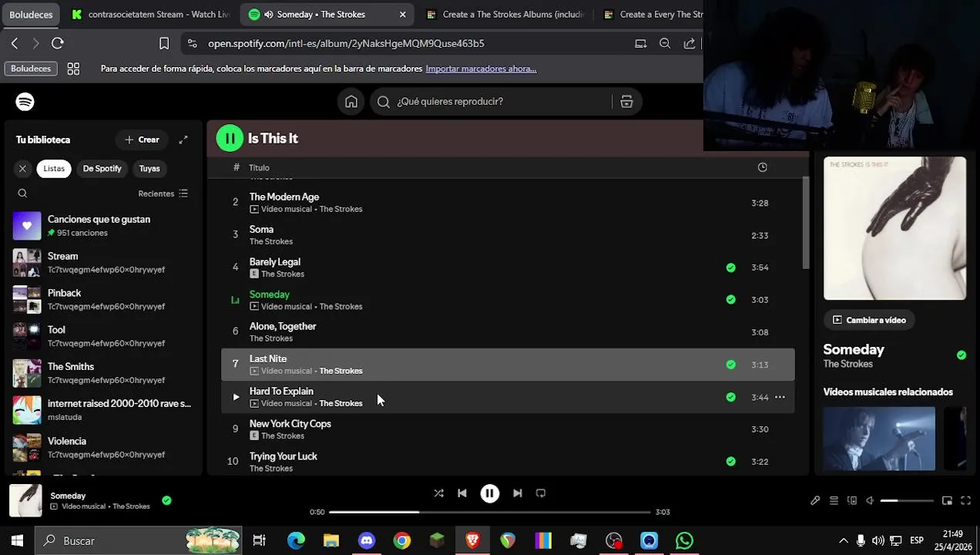Toggle shuffle in the player bar
The height and width of the screenshot is (555, 980).
(x=438, y=493)
